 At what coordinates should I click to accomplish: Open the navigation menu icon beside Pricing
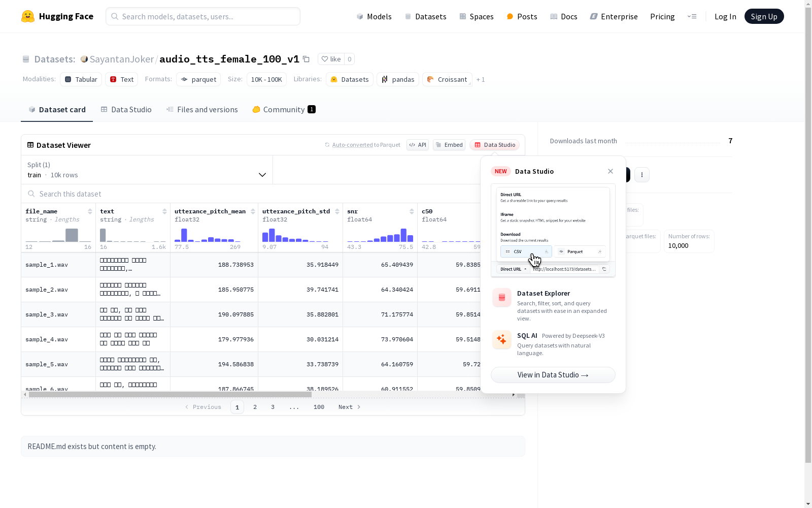(x=692, y=16)
